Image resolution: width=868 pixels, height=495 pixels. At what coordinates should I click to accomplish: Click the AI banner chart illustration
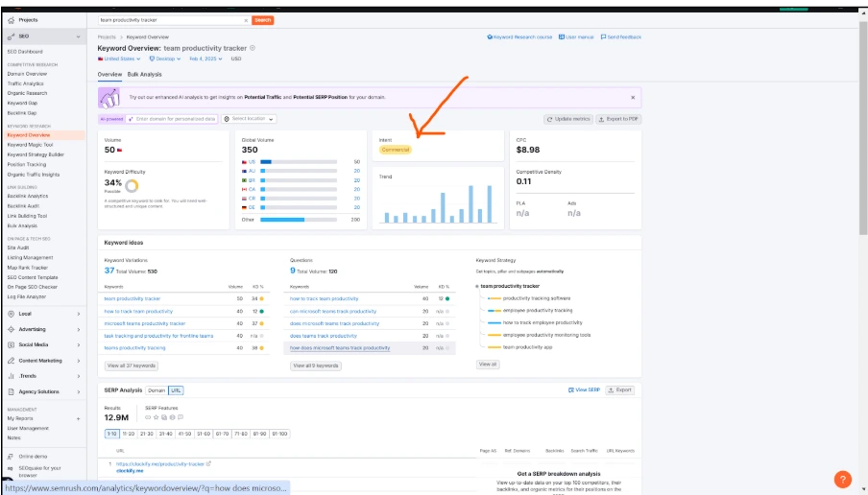pos(109,97)
